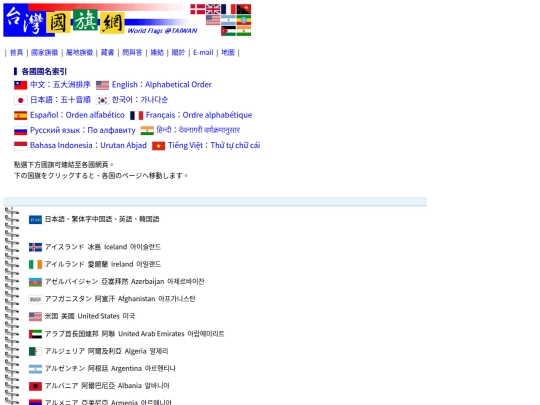Image resolution: width=540 pixels, height=405 pixels.
Task: Open the हिन्दी Devanagari order link
Action: coord(198,130)
